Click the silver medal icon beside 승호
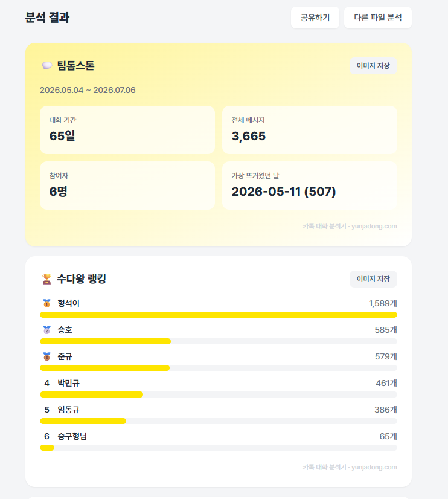The width and height of the screenshot is (448, 499). click(46, 330)
